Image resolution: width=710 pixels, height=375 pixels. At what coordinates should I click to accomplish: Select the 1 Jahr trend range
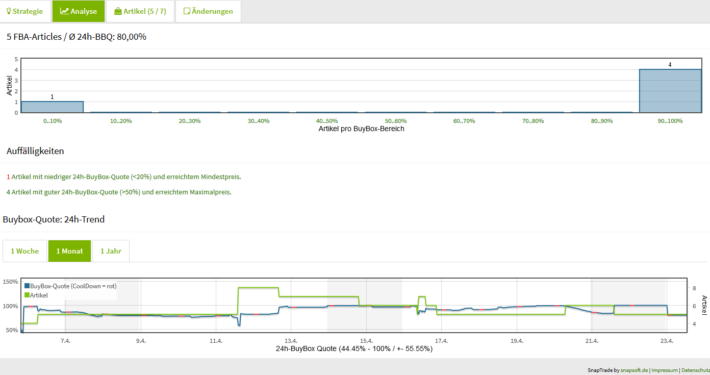(x=111, y=251)
